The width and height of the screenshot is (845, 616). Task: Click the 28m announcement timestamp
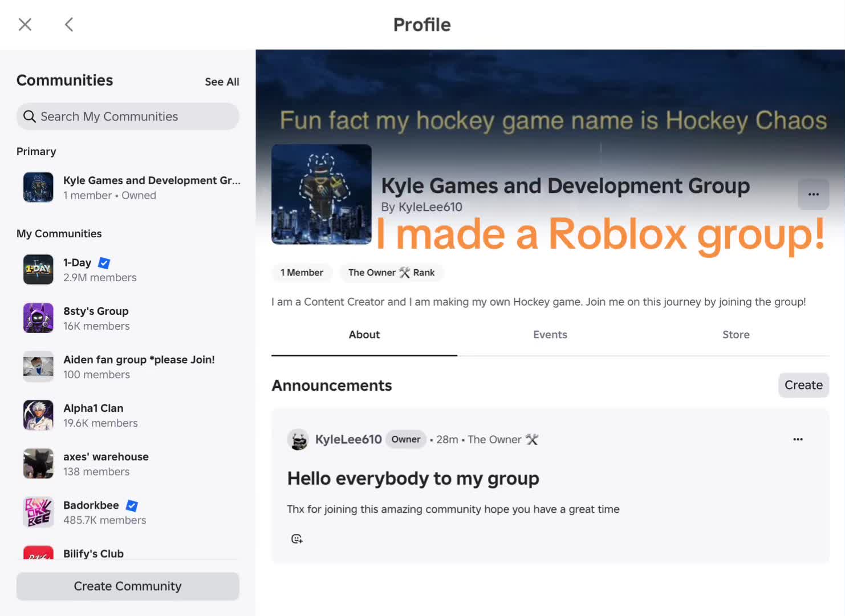pyautogui.click(x=447, y=439)
